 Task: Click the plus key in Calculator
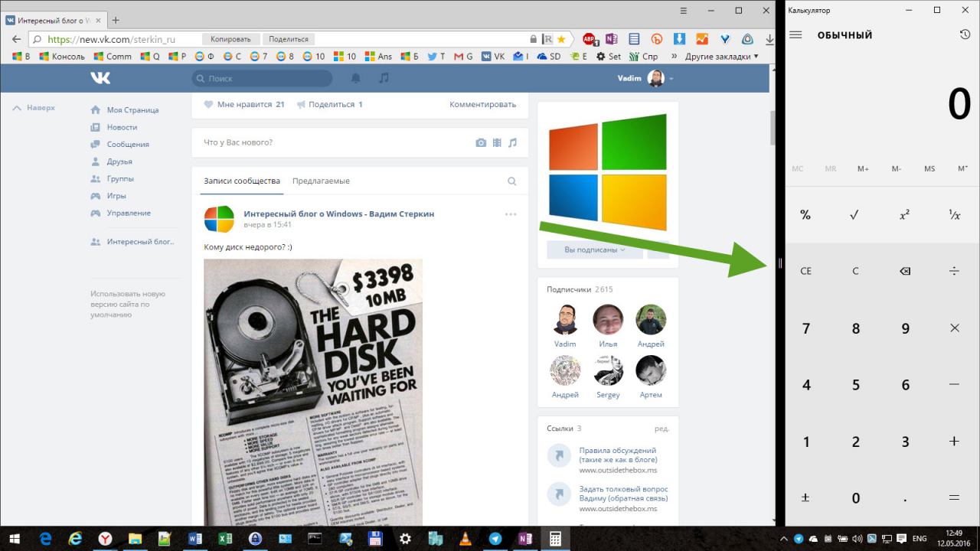[954, 441]
